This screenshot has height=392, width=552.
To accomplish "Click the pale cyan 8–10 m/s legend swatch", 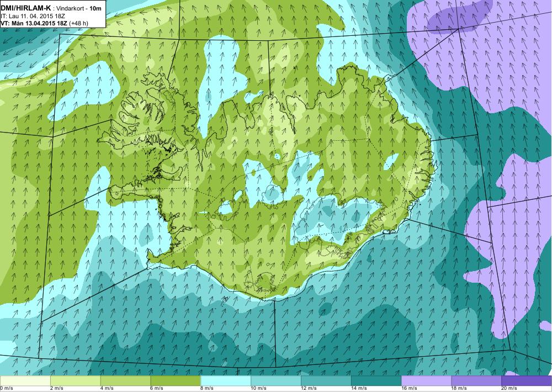I will tap(226, 380).
